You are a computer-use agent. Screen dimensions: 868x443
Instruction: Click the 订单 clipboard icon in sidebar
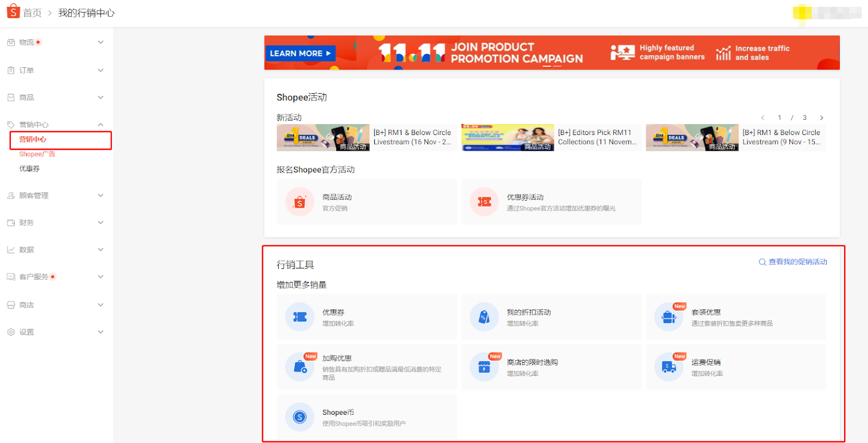tap(11, 70)
